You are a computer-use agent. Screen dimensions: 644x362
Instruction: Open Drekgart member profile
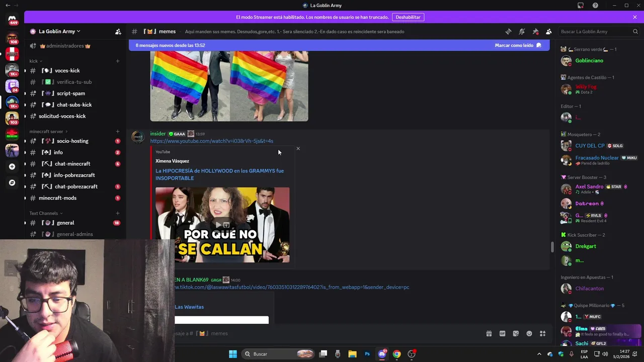click(599, 246)
